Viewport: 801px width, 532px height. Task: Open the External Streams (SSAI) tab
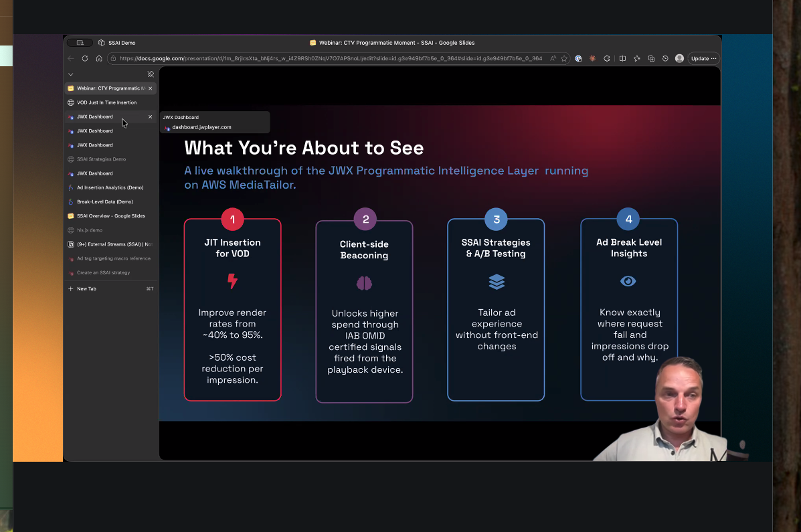110,244
